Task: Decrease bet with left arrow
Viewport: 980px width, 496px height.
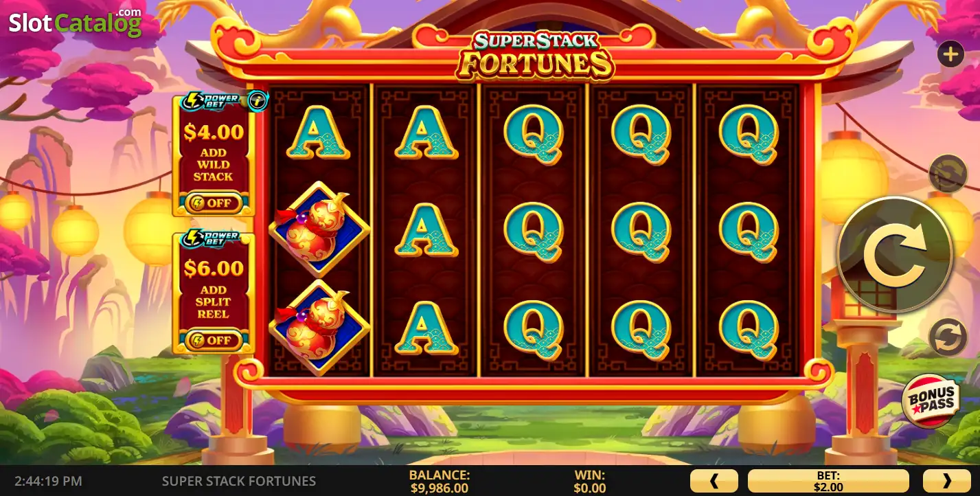Action: pyautogui.click(x=714, y=481)
